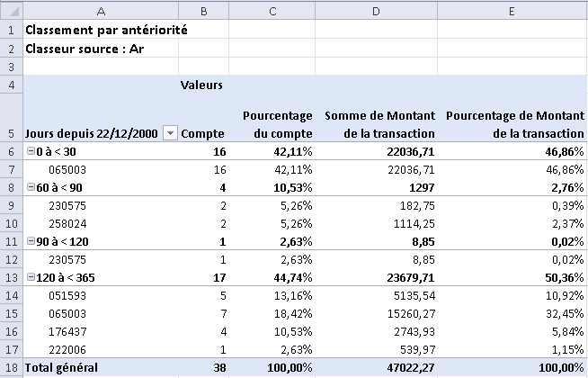Select column C header

coord(273,11)
